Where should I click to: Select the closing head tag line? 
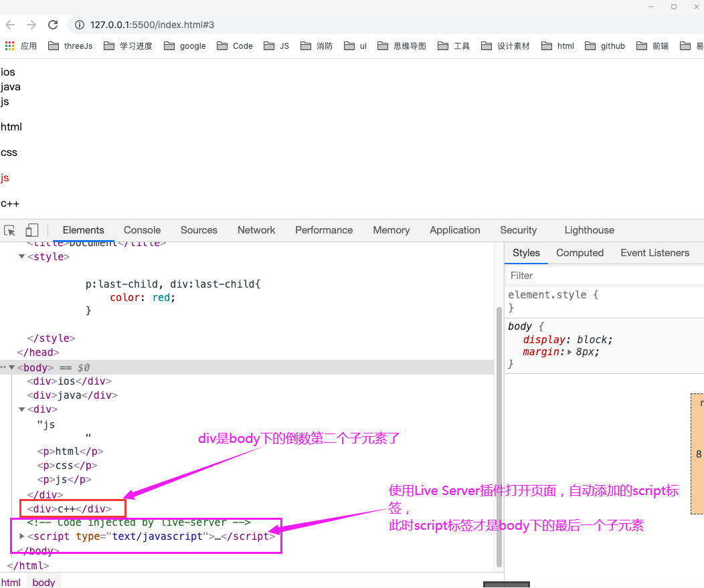tap(38, 353)
